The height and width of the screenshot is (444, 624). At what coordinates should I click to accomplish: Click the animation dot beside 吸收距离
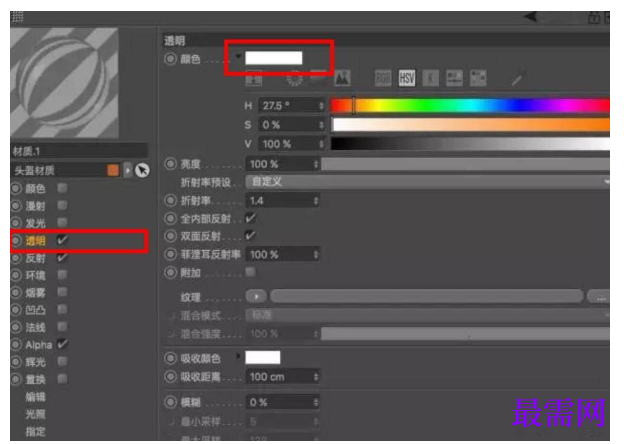tap(170, 376)
